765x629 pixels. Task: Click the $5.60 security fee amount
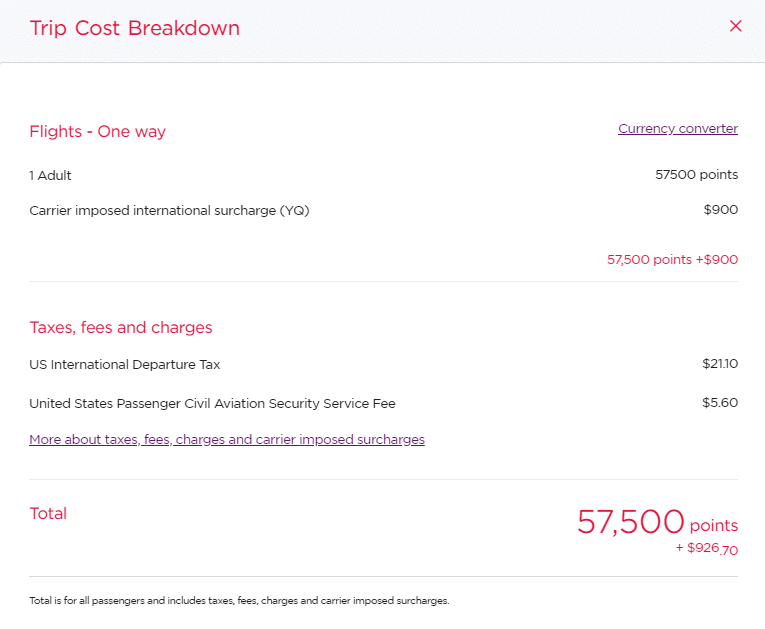(x=721, y=403)
